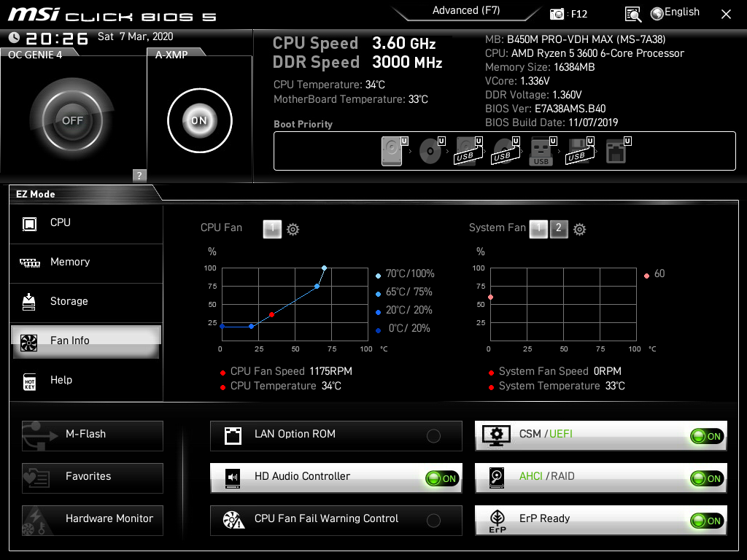The width and height of the screenshot is (747, 560).
Task: Click the date Sat 7 Mar, 2020
Action: click(x=135, y=36)
